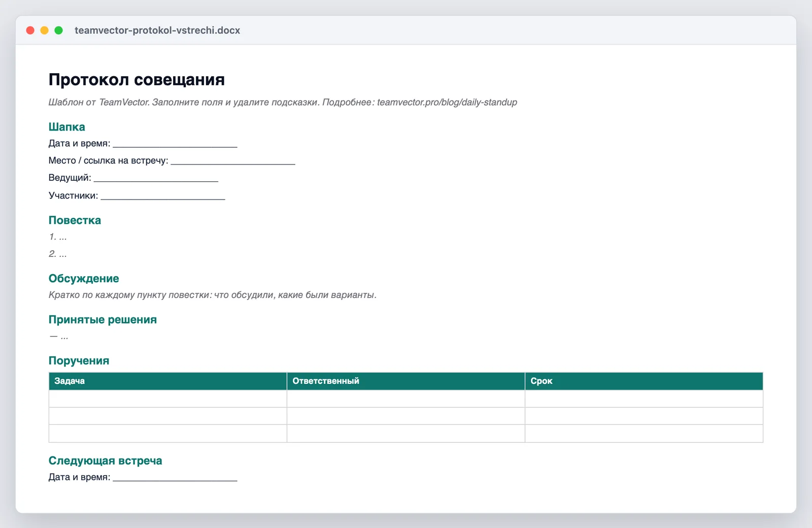The width and height of the screenshot is (812, 528).
Task: Select the "Повестка" section heading
Action: coord(75,220)
